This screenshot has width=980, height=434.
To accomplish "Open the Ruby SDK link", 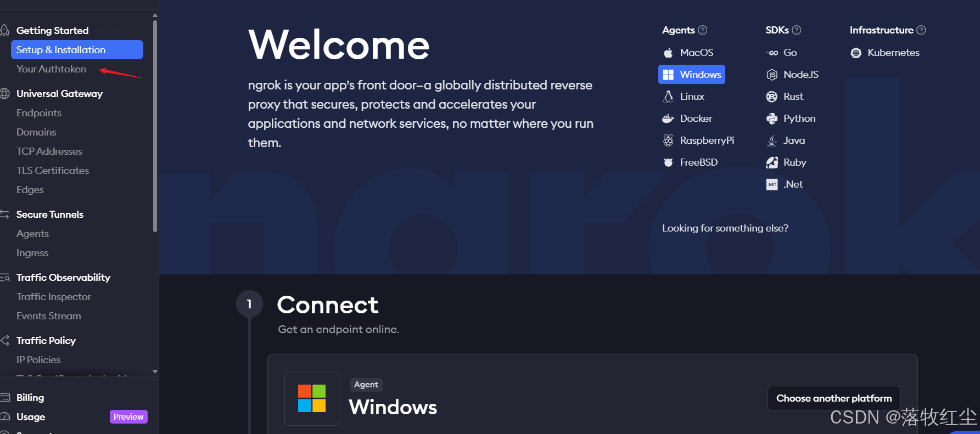I will coord(795,162).
